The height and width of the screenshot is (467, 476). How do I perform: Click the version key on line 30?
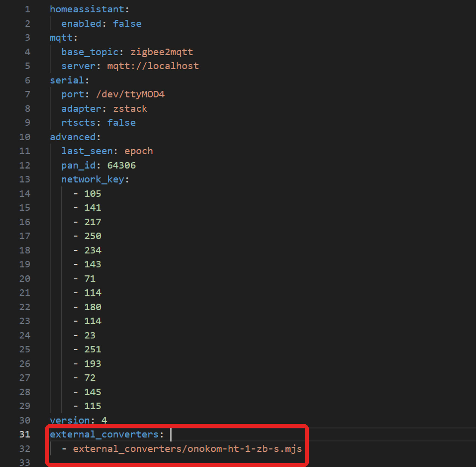70,420
